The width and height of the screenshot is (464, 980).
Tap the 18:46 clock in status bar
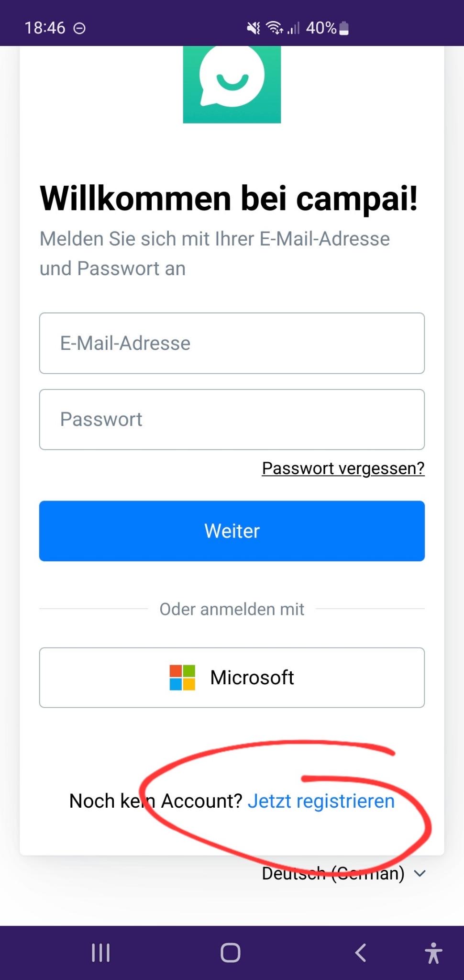[x=45, y=28]
